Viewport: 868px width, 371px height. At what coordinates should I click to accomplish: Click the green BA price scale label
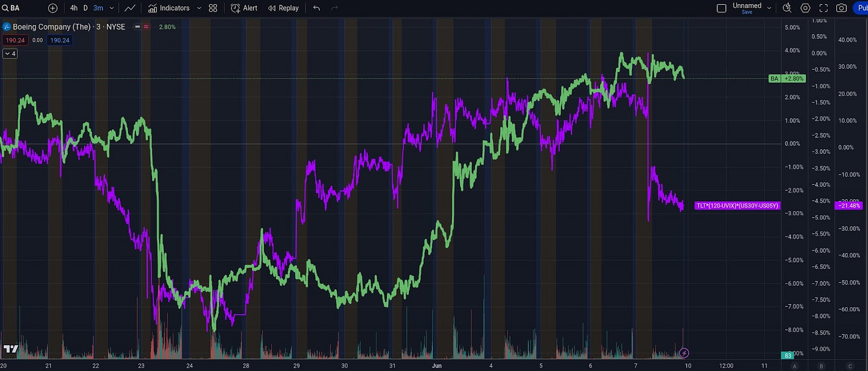click(x=774, y=78)
